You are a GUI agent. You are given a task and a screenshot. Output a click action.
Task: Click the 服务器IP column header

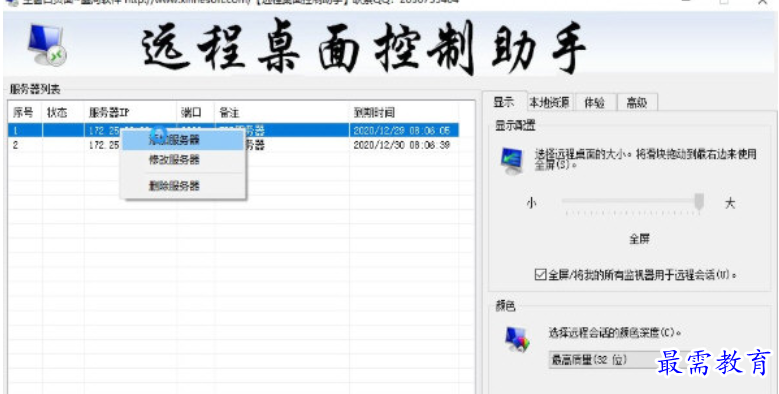coord(130,113)
